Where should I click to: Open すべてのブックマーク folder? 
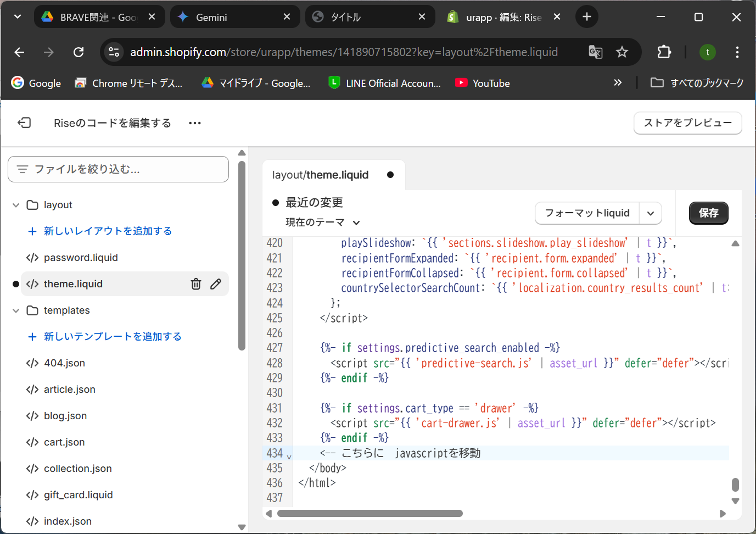click(x=697, y=83)
